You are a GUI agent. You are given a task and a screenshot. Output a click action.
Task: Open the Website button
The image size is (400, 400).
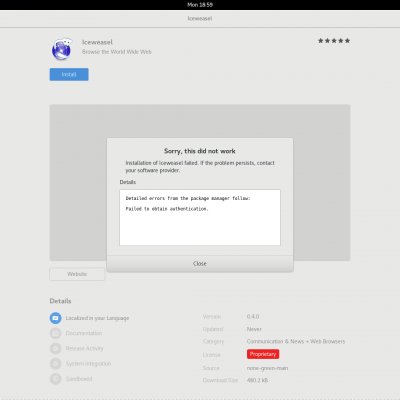point(77,274)
